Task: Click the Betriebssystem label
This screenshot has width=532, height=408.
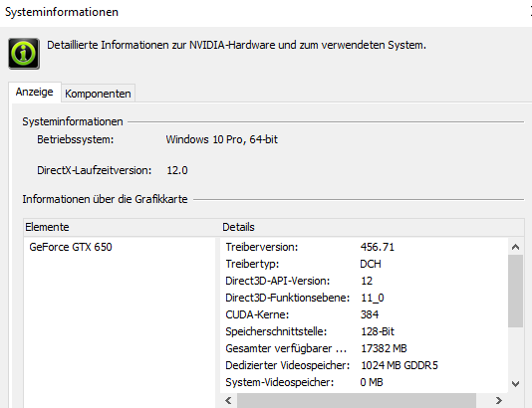Action: [x=76, y=139]
